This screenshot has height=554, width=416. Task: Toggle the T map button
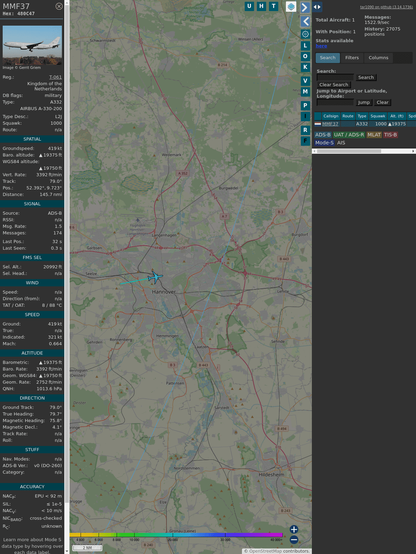273,6
